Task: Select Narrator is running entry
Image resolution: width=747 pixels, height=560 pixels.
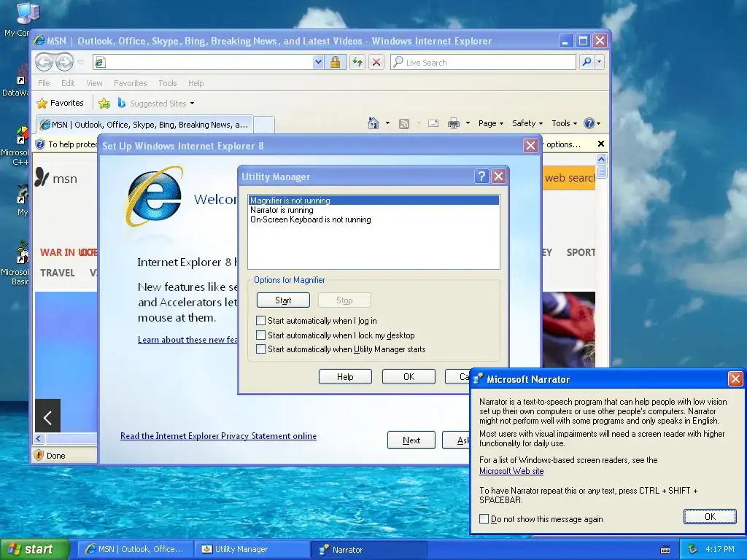Action: 374,210
